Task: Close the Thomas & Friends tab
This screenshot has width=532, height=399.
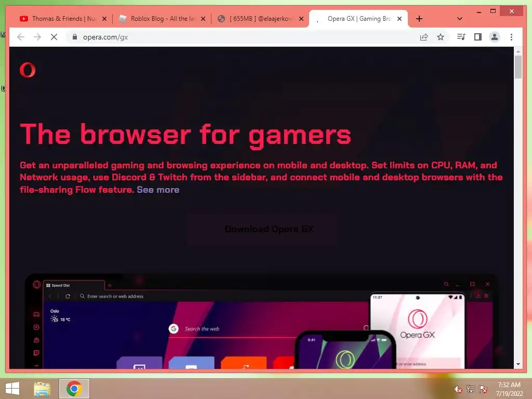Action: tap(104, 19)
